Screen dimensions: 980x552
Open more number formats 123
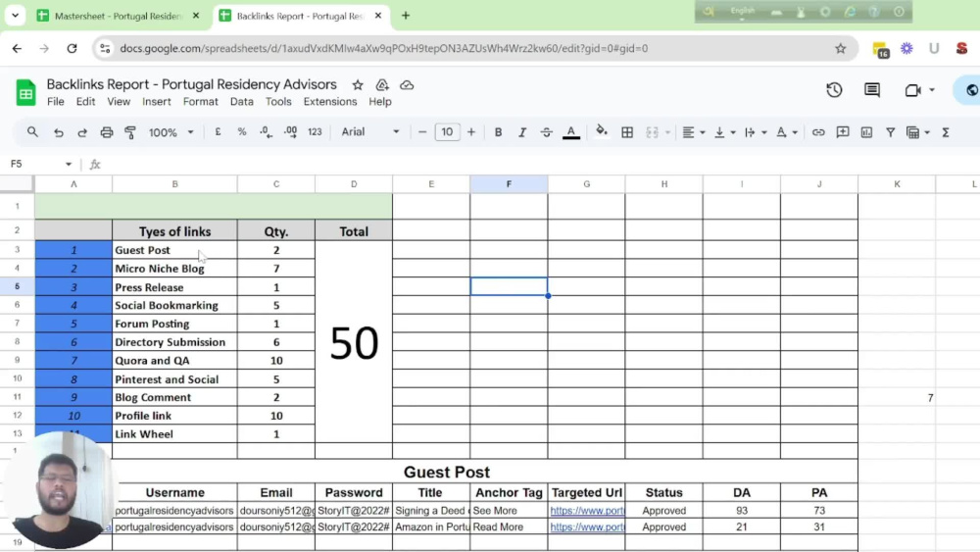coord(315,132)
